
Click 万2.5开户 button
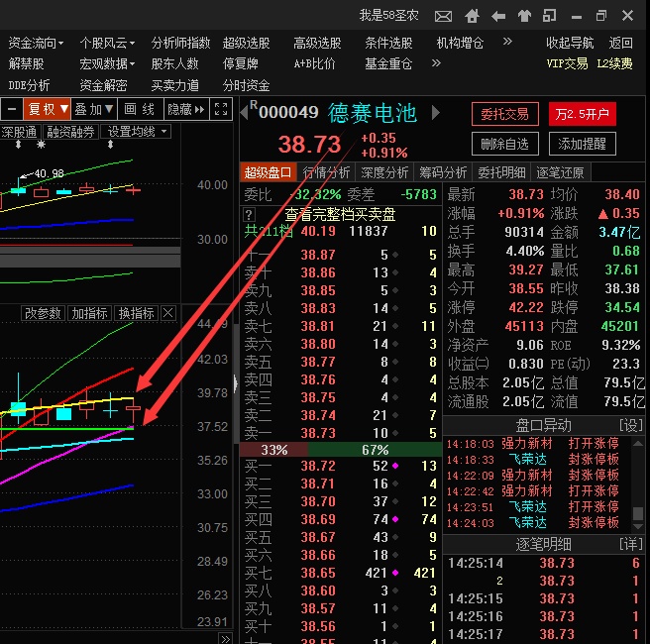tap(582, 114)
